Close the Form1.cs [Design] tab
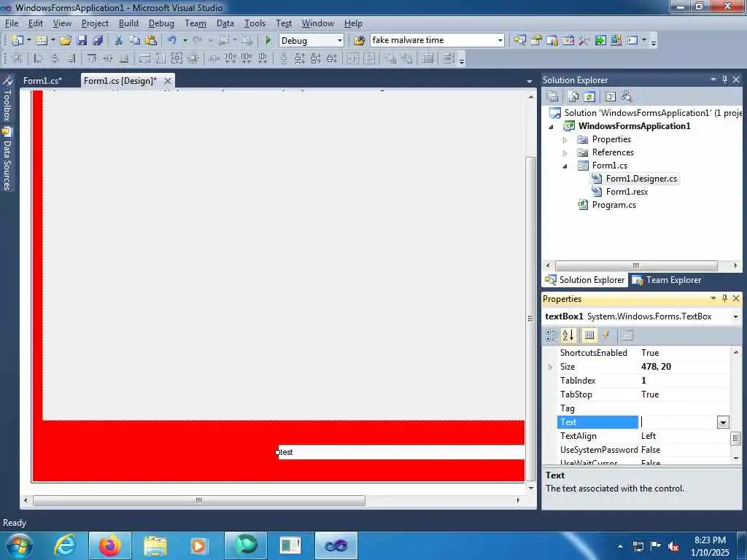 pyautogui.click(x=167, y=81)
